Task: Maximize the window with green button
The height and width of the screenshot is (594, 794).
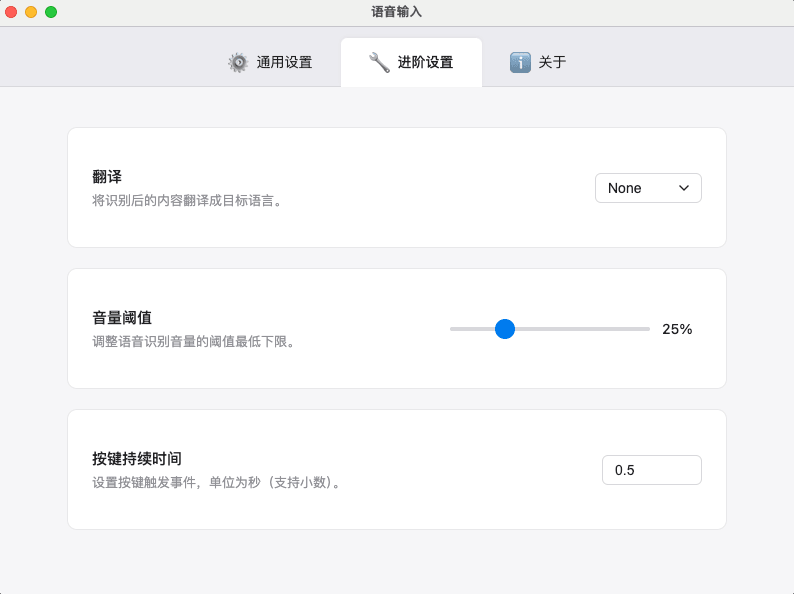Action: coord(51,12)
